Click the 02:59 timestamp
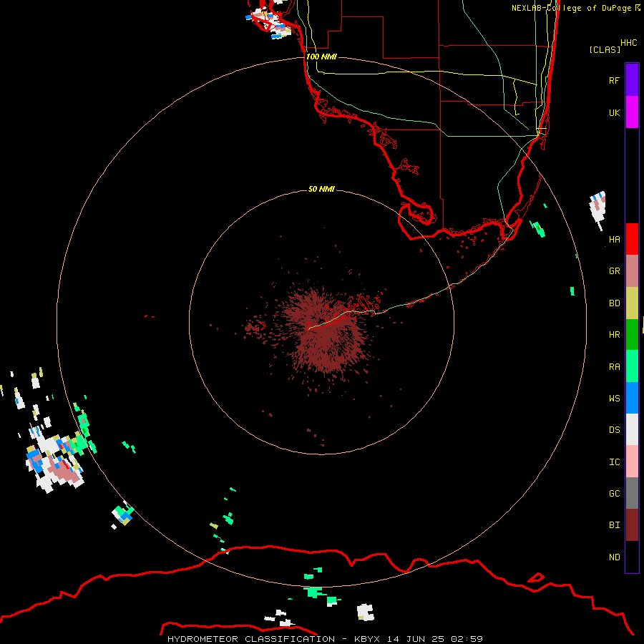The height and width of the screenshot is (644, 644). 467,639
